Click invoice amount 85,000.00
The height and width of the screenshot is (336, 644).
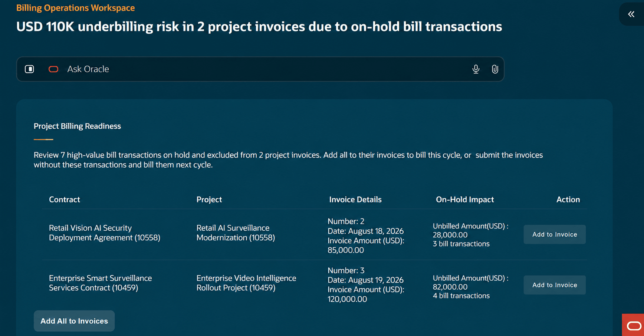[x=346, y=250]
